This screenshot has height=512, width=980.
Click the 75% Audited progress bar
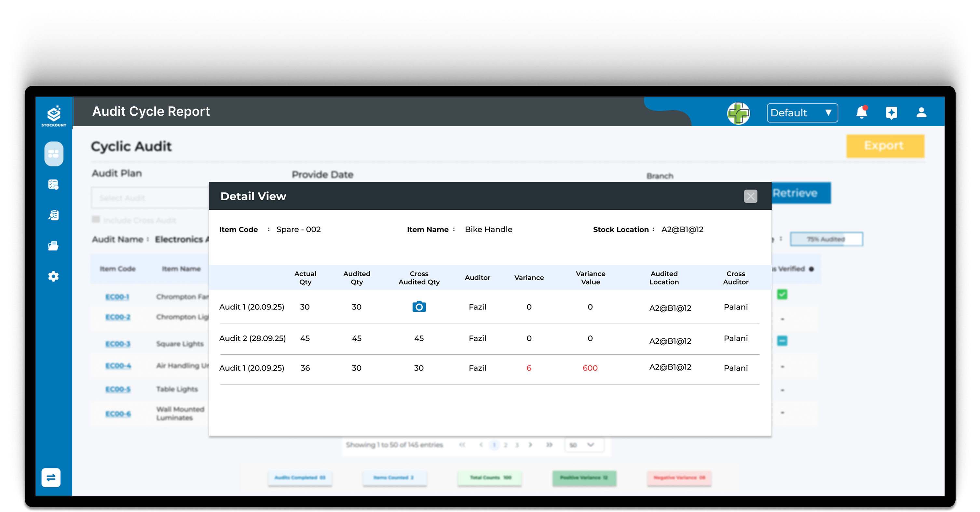click(x=826, y=239)
